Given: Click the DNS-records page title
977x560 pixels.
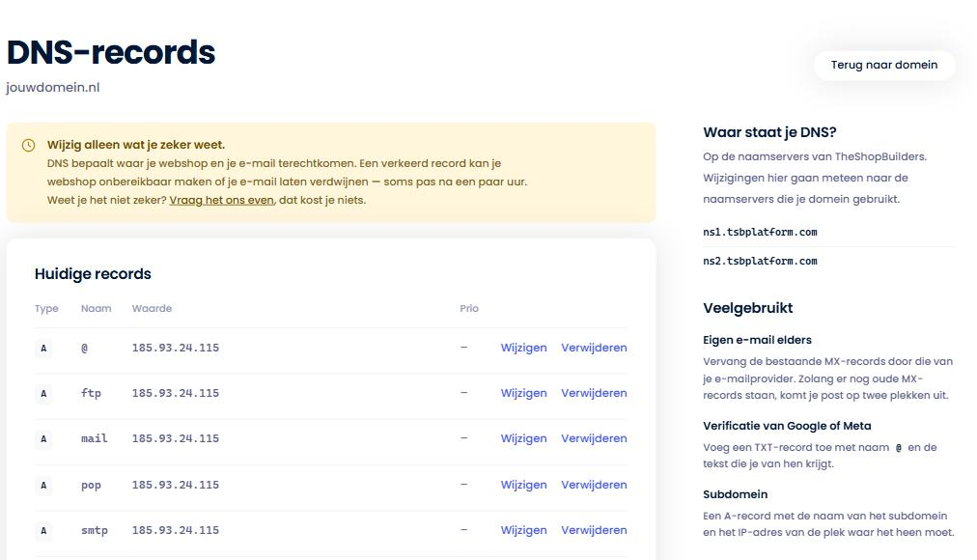Looking at the screenshot, I should pos(111,52).
